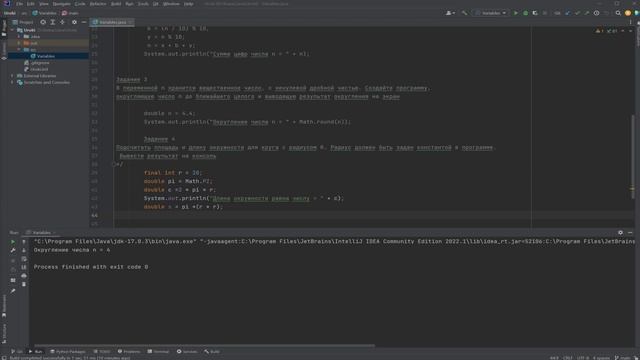Click the print icon in Run console toolbar

pos(24,276)
